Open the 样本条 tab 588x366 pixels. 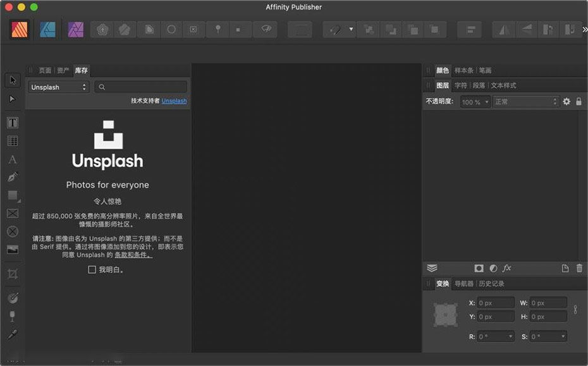[464, 71]
